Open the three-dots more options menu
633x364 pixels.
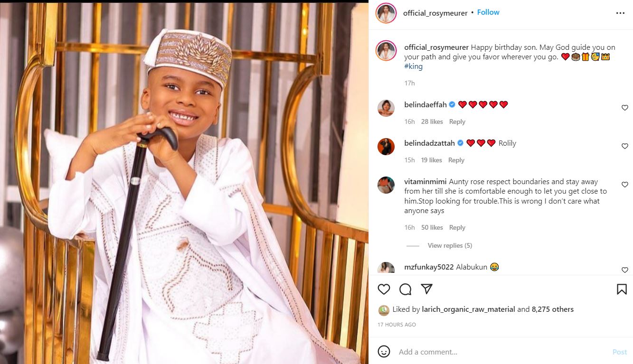pos(620,13)
